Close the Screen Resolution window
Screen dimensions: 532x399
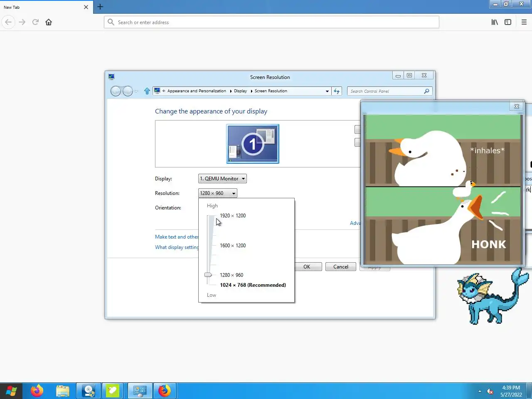(424, 75)
